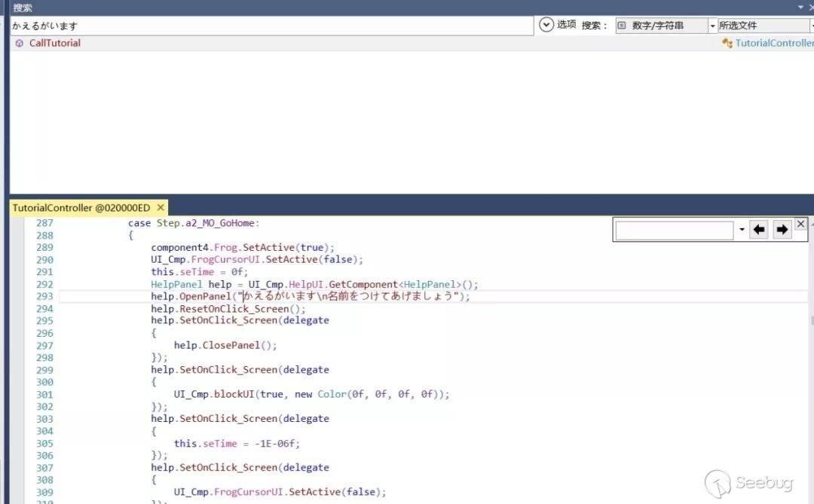The image size is (814, 504).
Task: Click the method icon beside CallTutorial
Action: (19, 44)
